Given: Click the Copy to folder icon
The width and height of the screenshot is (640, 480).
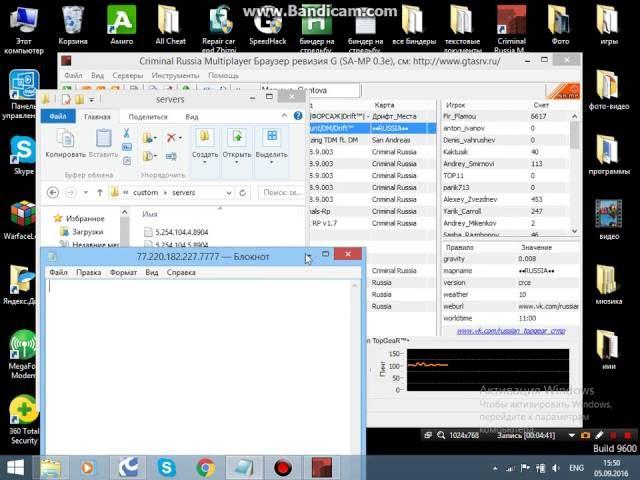Looking at the screenshot, I should click(x=149, y=156).
